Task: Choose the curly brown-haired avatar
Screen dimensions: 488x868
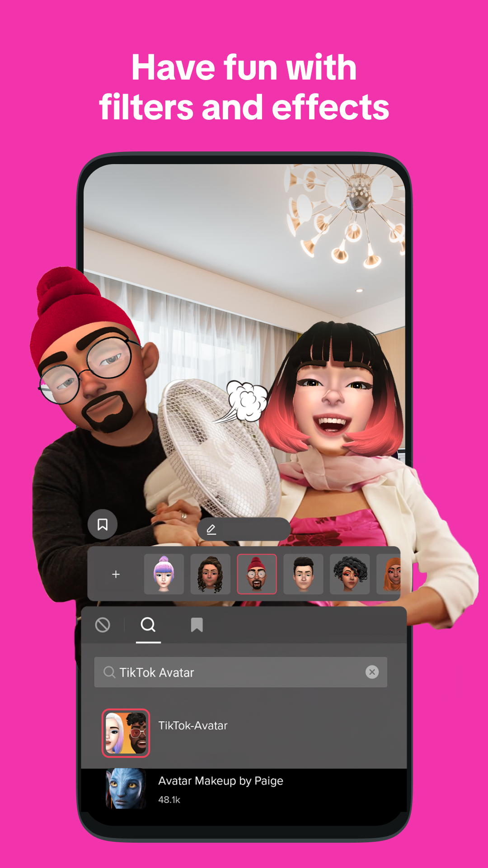Action: click(x=210, y=574)
